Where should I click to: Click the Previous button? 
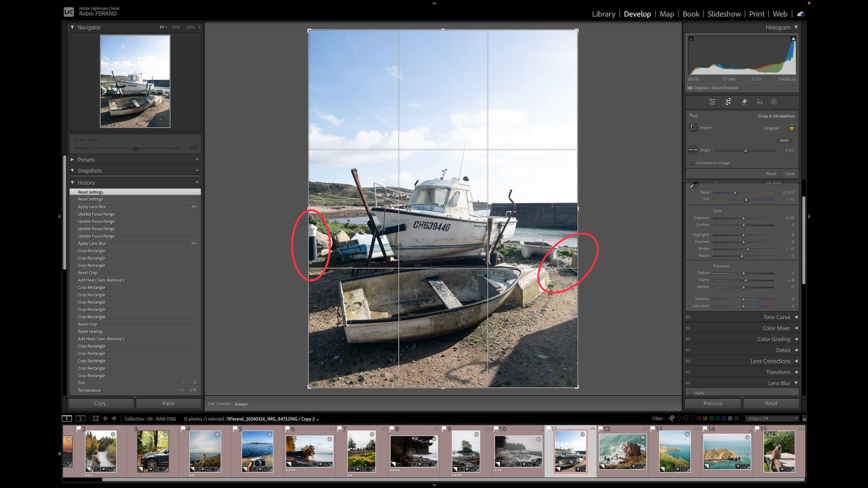[713, 404]
